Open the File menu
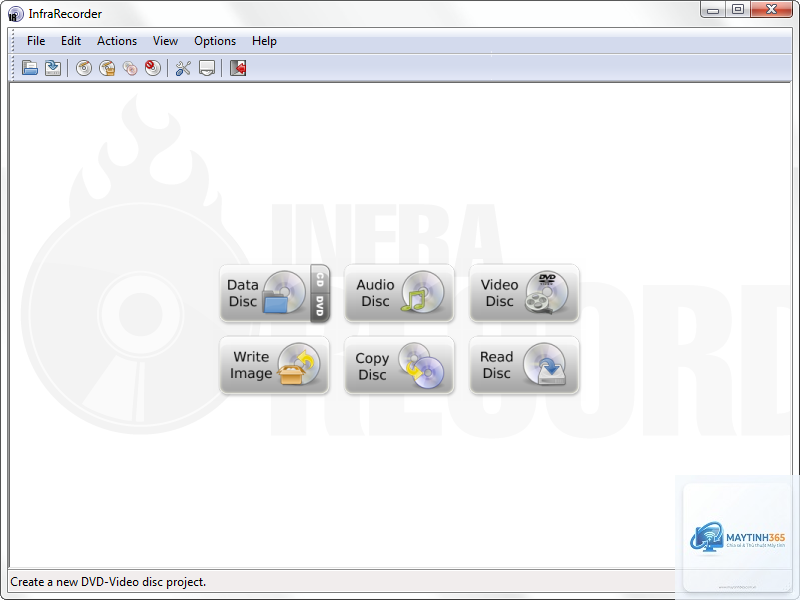 (36, 41)
